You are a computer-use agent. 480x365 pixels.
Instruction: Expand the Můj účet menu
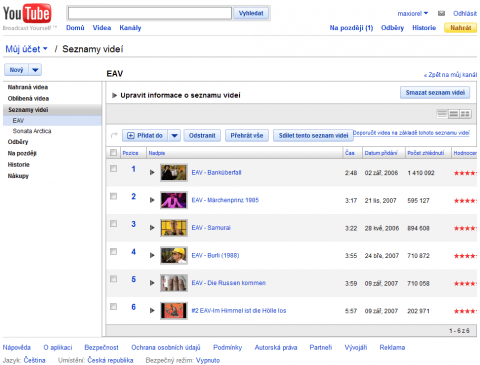pos(26,49)
